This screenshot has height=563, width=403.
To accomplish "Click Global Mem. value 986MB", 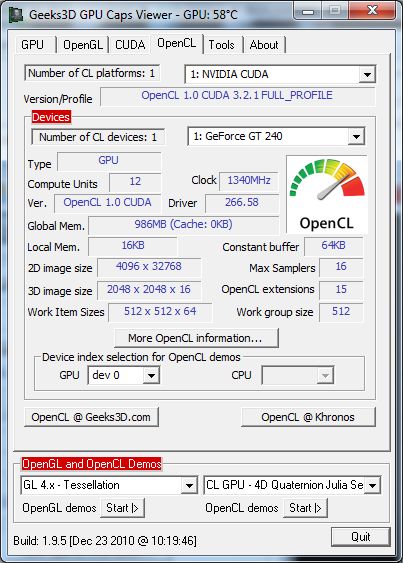I will tap(184, 225).
